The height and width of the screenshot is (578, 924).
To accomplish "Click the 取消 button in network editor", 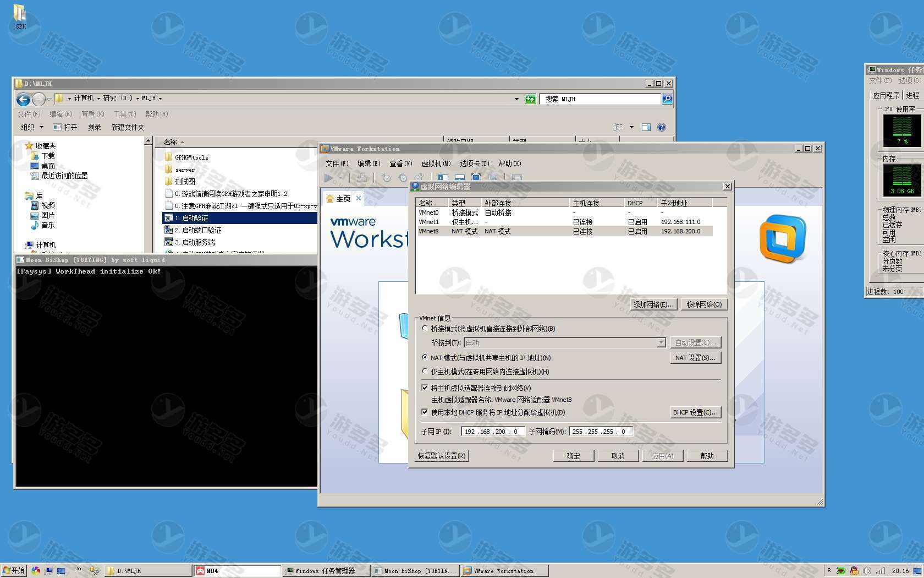I will tap(618, 456).
